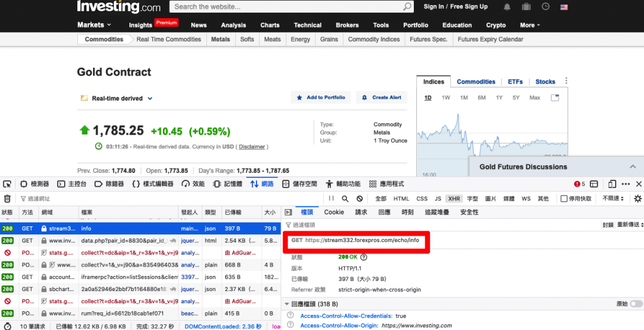Select the rum?req_id request row
The width and height of the screenshot is (644, 330).
tap(141, 313)
